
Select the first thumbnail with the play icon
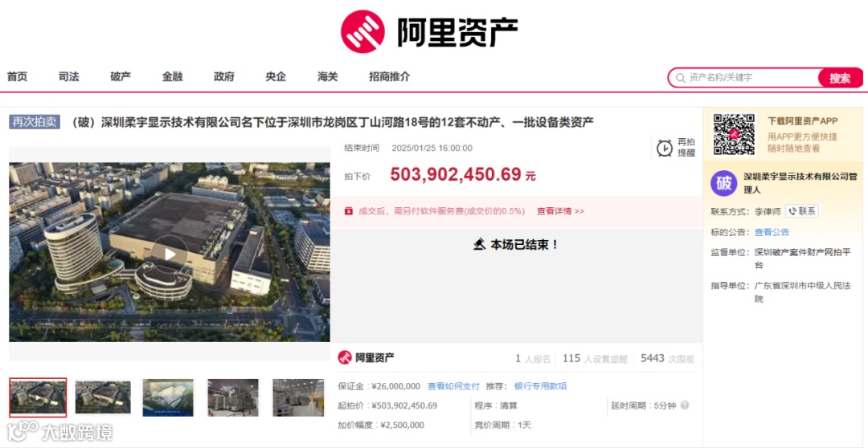pos(38,397)
